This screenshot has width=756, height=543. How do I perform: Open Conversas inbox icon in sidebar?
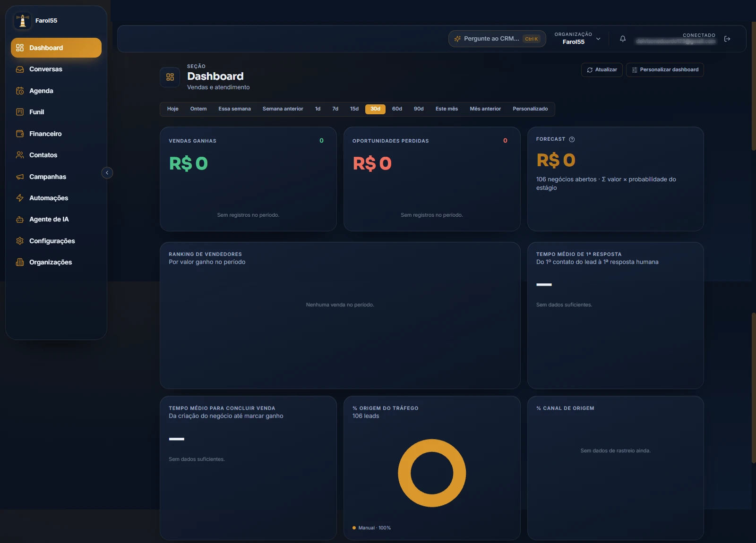point(20,69)
